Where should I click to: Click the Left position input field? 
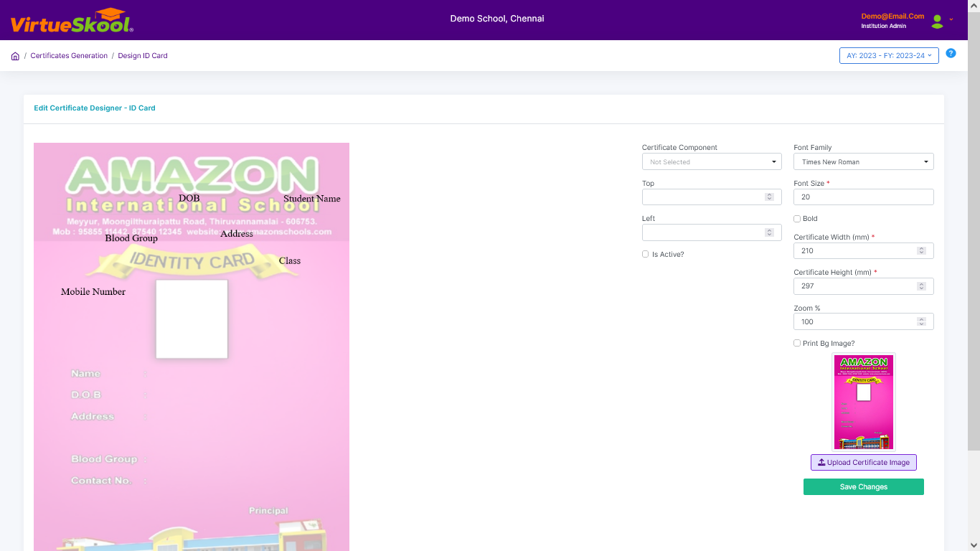[712, 232]
